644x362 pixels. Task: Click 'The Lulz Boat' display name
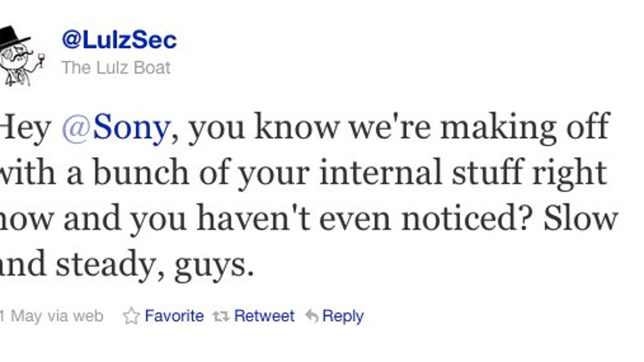coord(116,68)
